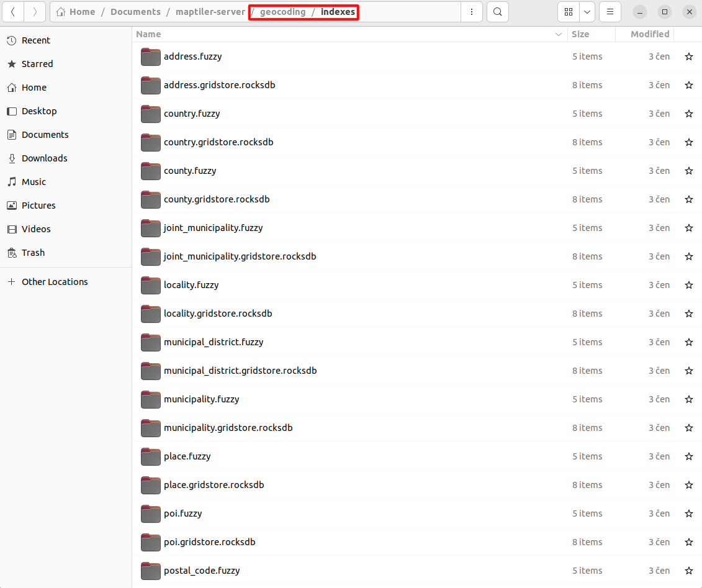Open Trash in the sidebar
Image resolution: width=702 pixels, height=588 pixels.
coord(66,253)
